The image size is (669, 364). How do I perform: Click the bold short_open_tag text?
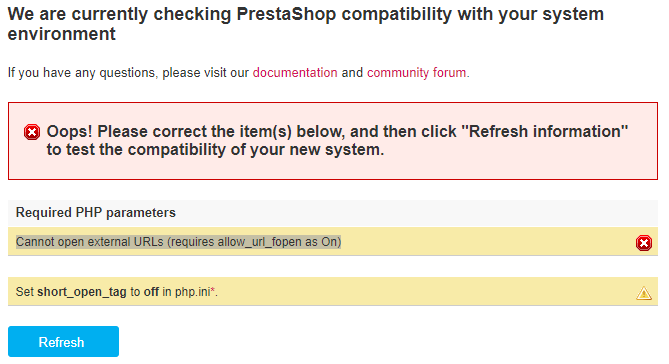pos(81,292)
